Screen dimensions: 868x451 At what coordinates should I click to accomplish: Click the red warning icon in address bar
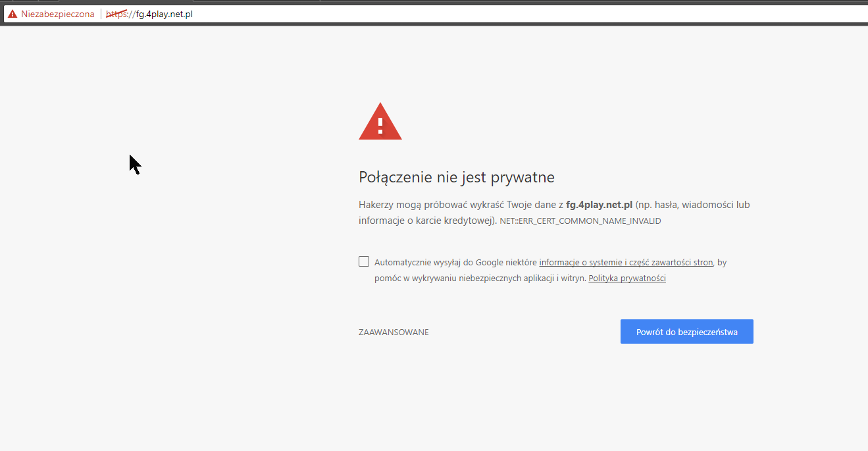click(13, 14)
